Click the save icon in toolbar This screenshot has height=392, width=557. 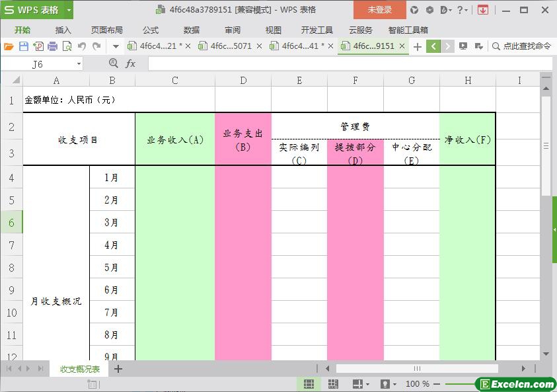pos(23,46)
